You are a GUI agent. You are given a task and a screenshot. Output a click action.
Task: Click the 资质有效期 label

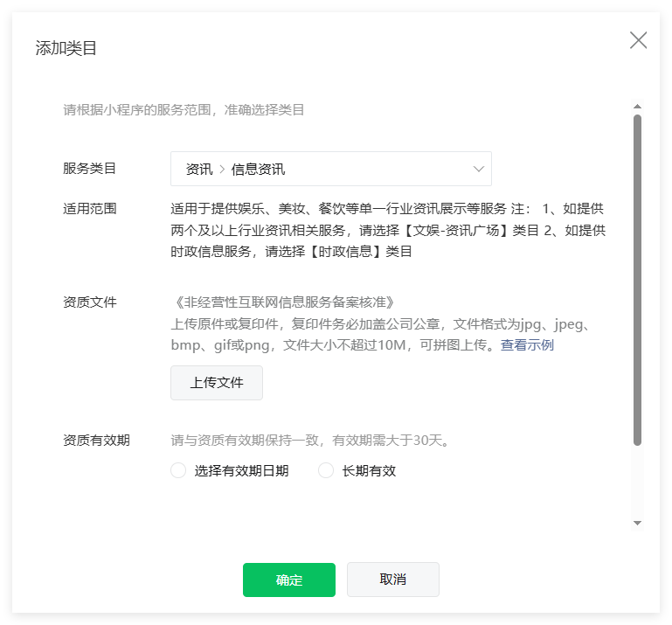(x=96, y=441)
